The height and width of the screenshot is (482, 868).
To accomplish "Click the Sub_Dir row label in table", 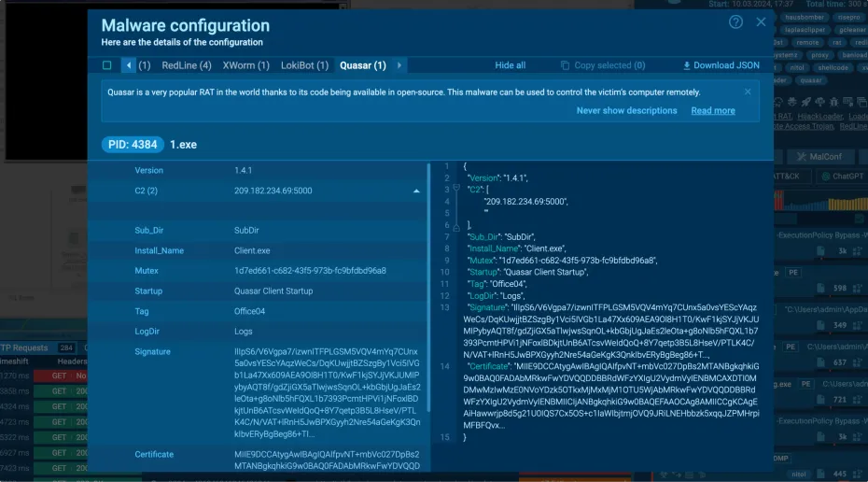I will 149,231.
